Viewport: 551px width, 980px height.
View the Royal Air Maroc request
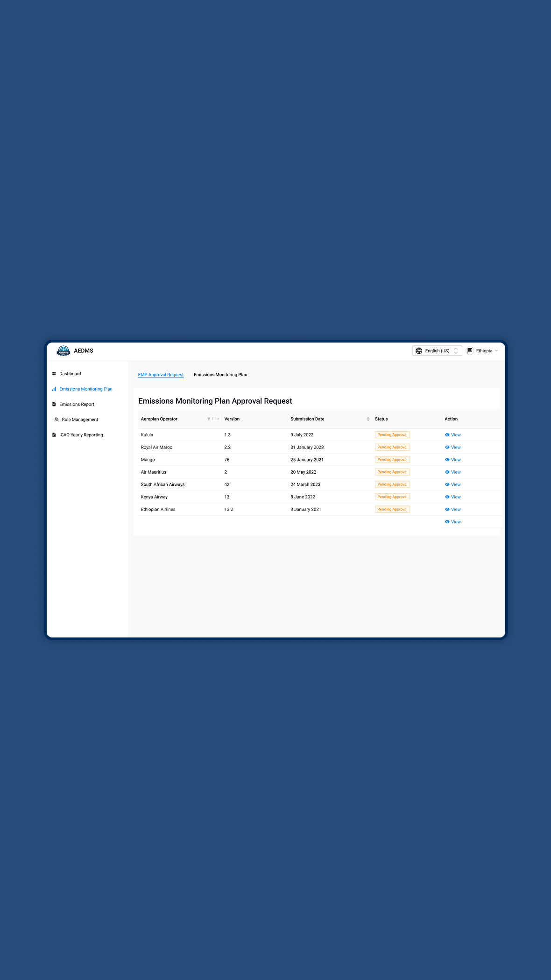pyautogui.click(x=453, y=447)
